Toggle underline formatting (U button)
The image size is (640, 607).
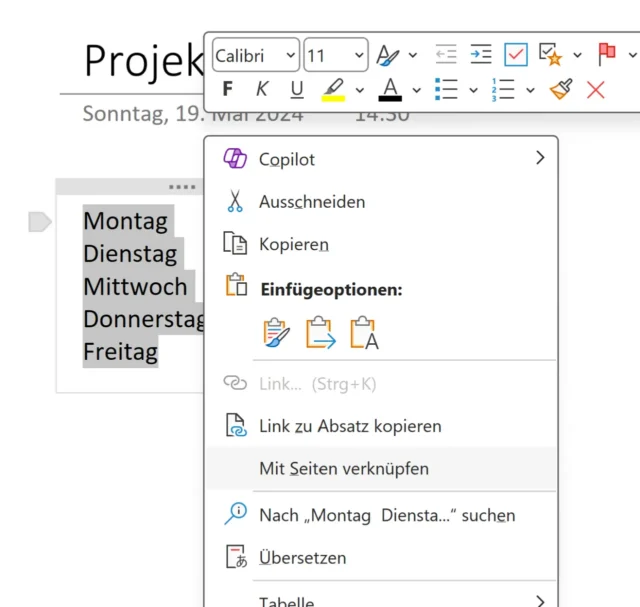[x=296, y=90]
